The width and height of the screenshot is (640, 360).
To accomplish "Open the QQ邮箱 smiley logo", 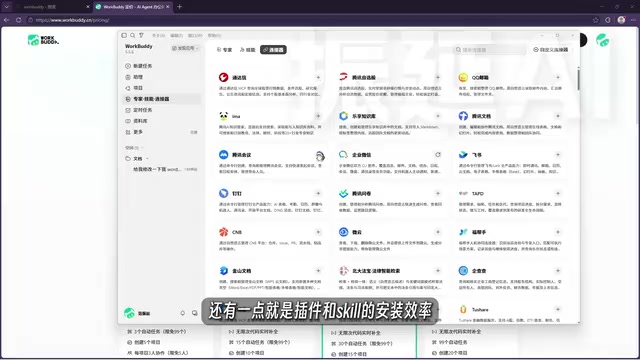I will [463, 77].
